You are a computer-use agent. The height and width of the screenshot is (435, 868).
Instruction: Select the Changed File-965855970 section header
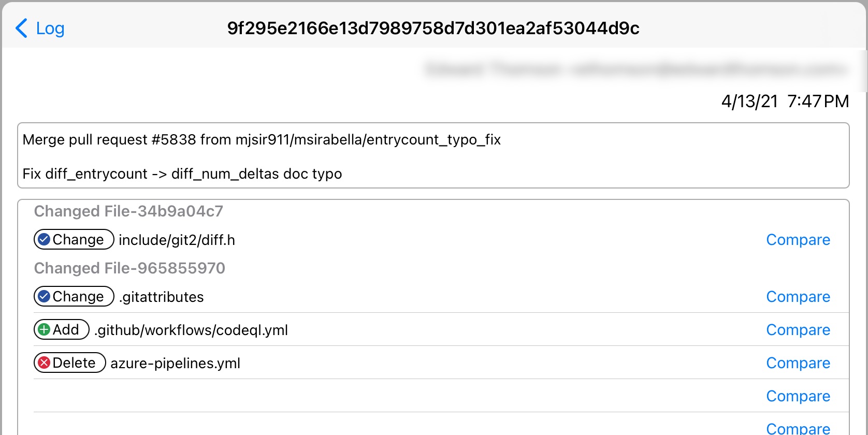pos(129,268)
